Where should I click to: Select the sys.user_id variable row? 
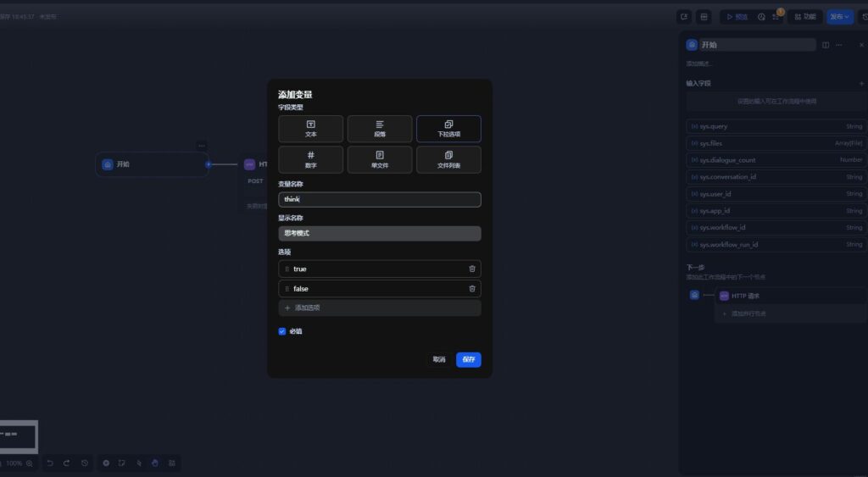pyautogui.click(x=776, y=194)
